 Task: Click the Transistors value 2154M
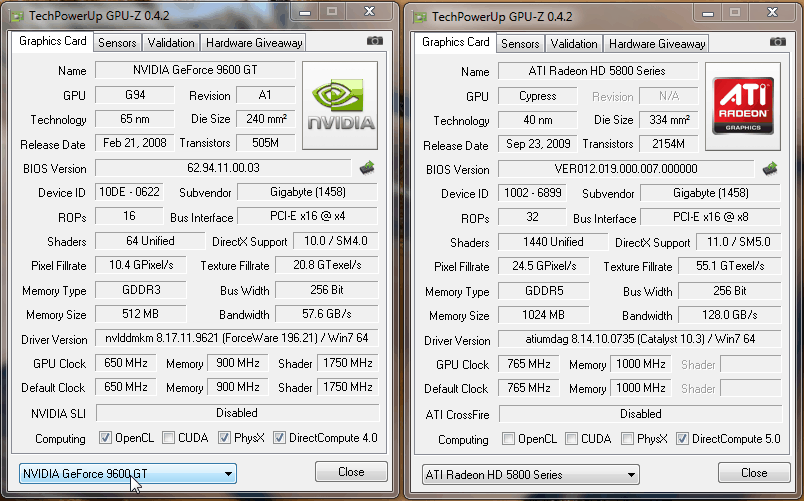click(669, 144)
